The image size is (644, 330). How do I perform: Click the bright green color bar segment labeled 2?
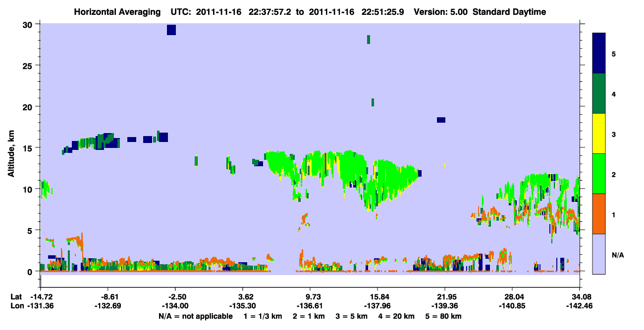click(x=599, y=174)
